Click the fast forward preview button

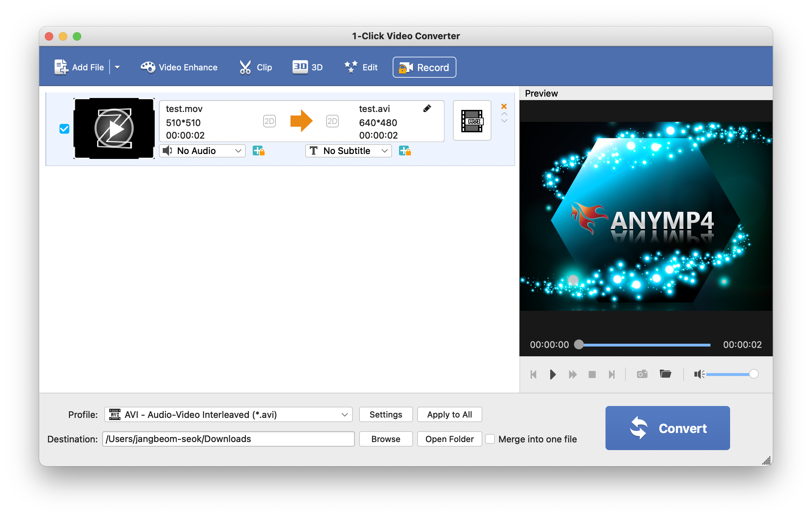coord(573,374)
